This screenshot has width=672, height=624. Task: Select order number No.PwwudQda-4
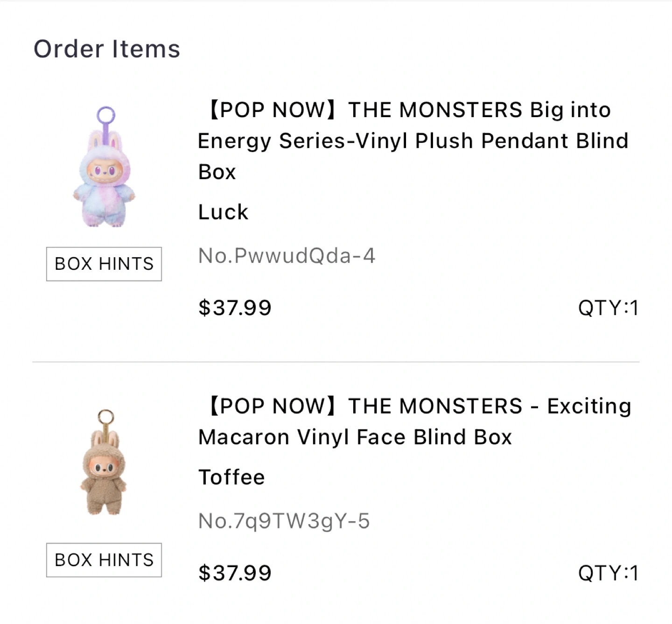[287, 256]
